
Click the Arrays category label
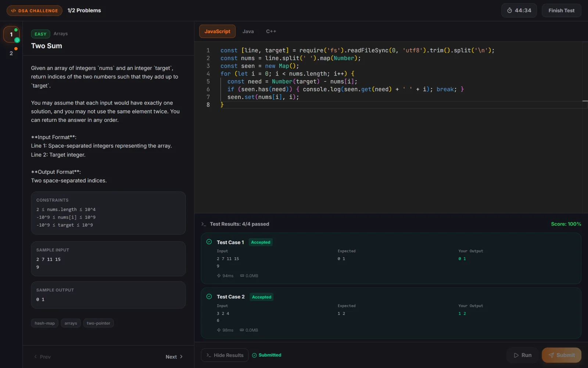point(61,33)
